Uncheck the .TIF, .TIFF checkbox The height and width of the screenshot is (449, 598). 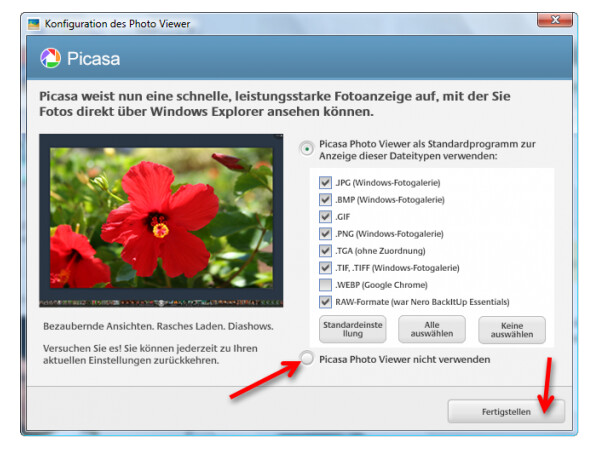(325, 268)
